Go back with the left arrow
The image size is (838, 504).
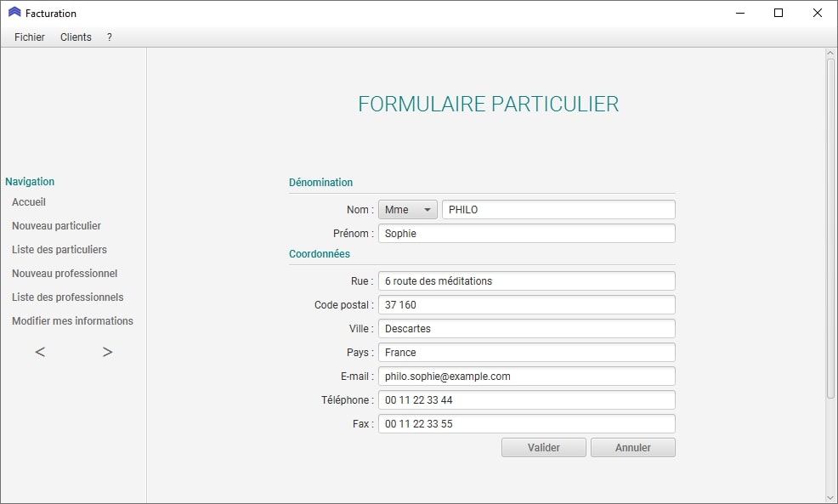point(40,352)
